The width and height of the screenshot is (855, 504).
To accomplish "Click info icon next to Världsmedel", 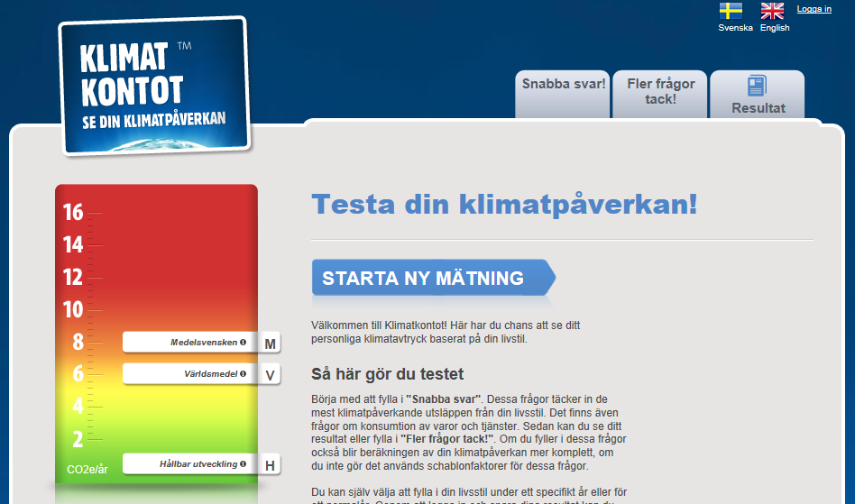I will (244, 374).
